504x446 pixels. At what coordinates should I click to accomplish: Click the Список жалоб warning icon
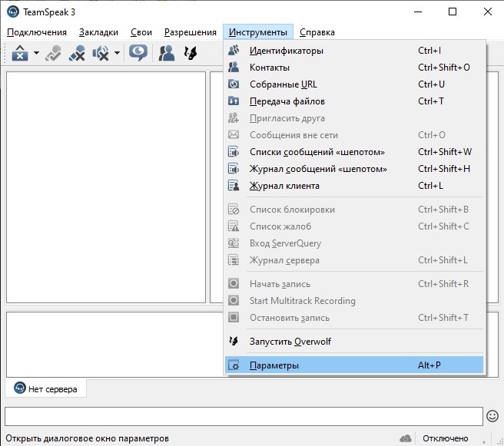click(234, 226)
